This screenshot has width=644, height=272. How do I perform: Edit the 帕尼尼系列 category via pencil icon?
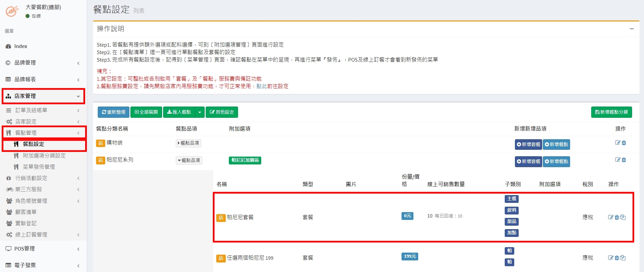click(x=617, y=160)
